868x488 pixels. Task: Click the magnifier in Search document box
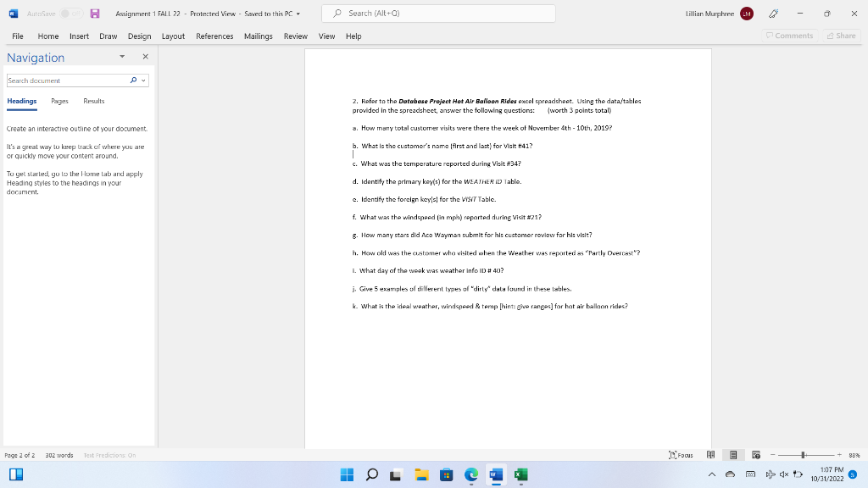[x=133, y=80]
